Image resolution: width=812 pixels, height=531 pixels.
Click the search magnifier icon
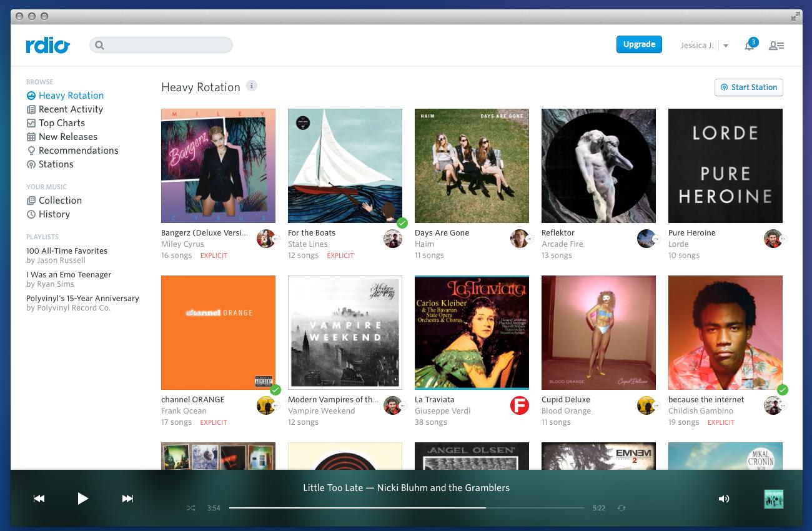click(x=99, y=45)
